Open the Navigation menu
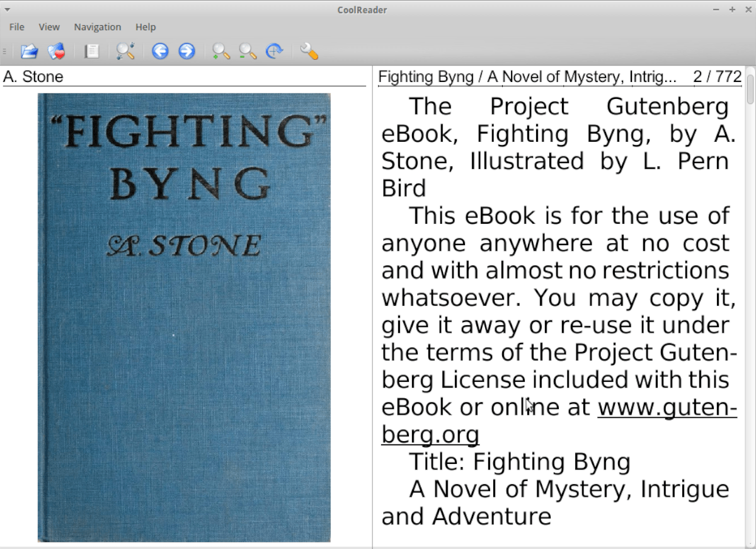This screenshot has width=756, height=549. [97, 27]
